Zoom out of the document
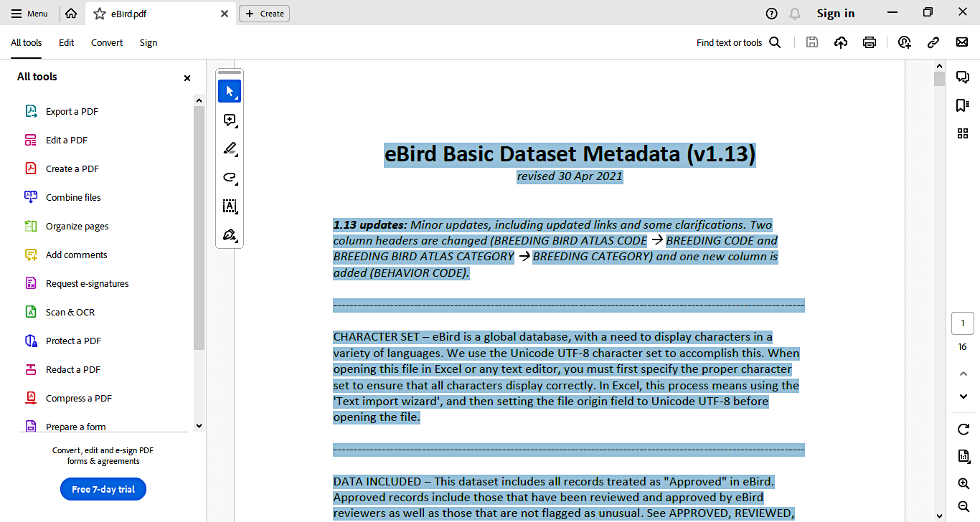This screenshot has height=522, width=980. click(963, 506)
